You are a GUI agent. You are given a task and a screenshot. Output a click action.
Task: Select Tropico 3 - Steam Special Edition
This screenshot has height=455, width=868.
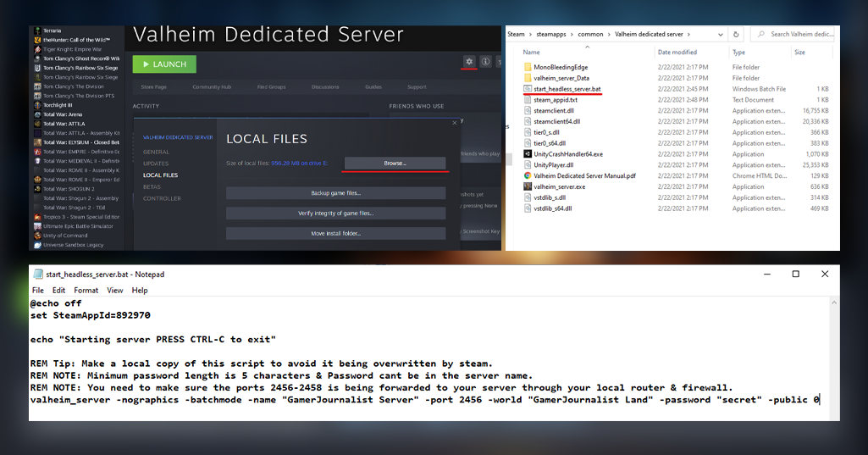[x=78, y=217]
